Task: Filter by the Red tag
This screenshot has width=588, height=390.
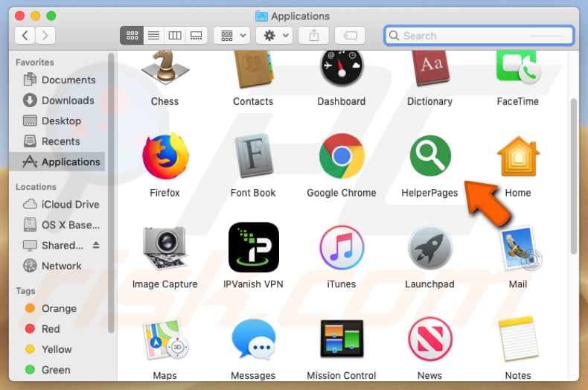Action: (x=42, y=329)
